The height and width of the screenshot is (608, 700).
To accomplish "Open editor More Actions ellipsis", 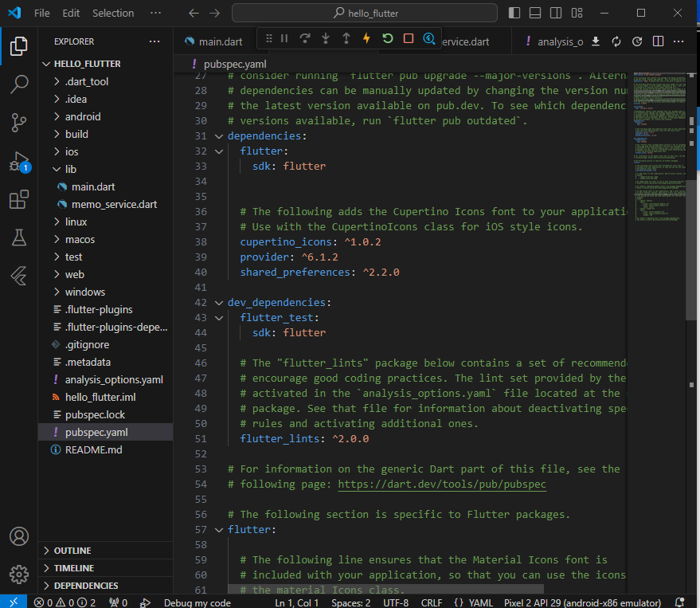I will 678,41.
